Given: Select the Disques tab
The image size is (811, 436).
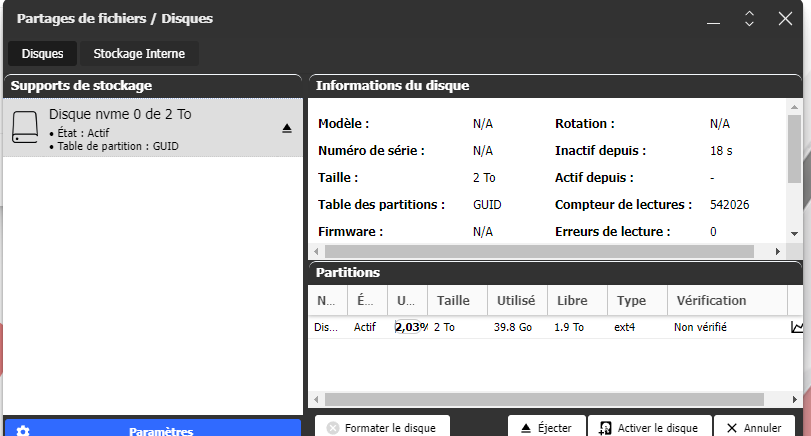Looking at the screenshot, I should click(x=42, y=54).
